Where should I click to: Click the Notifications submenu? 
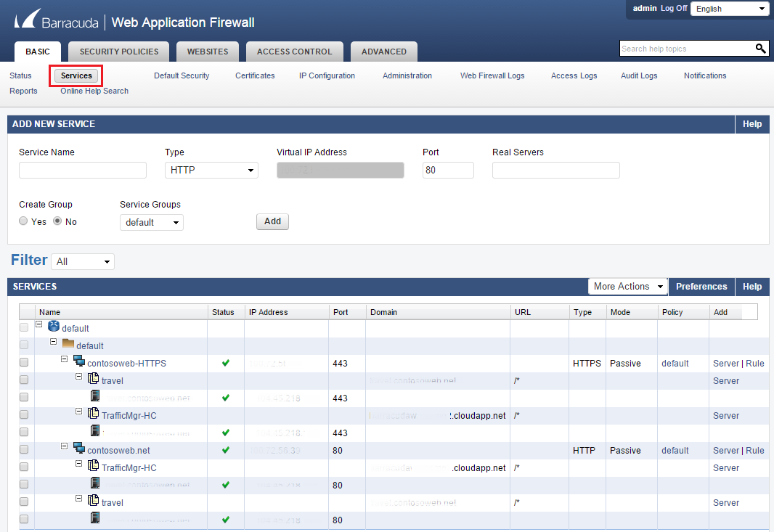click(x=705, y=75)
